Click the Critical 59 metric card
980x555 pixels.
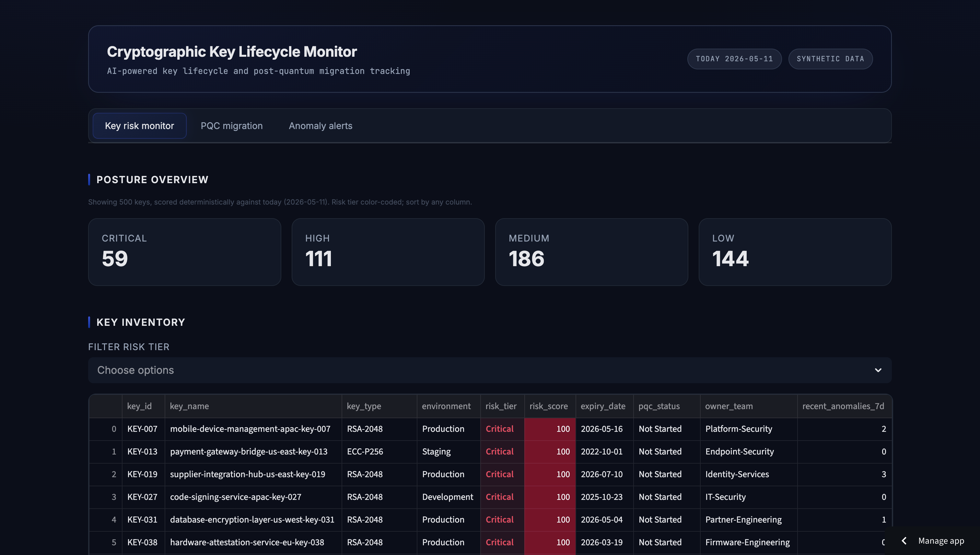[x=184, y=252]
